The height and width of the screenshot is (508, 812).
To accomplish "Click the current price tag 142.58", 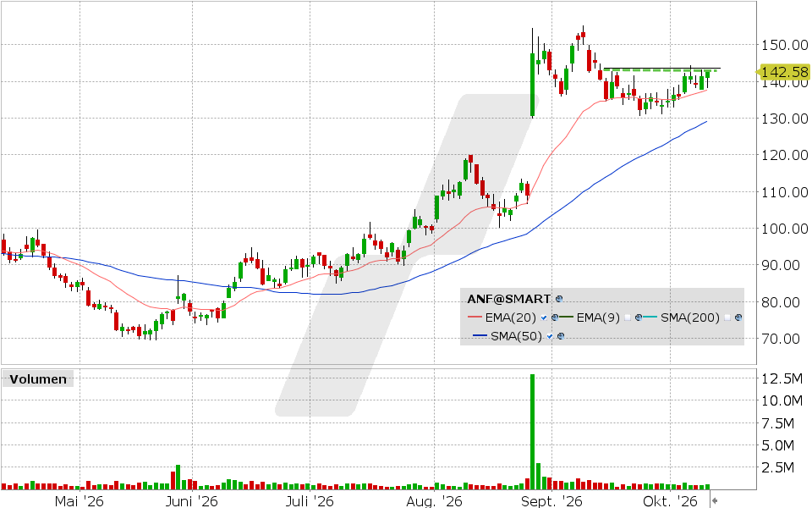I will point(785,72).
